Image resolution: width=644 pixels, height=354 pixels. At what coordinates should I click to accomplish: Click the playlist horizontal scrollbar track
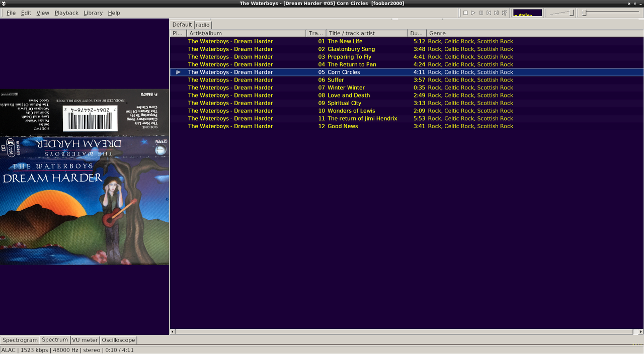point(407,332)
